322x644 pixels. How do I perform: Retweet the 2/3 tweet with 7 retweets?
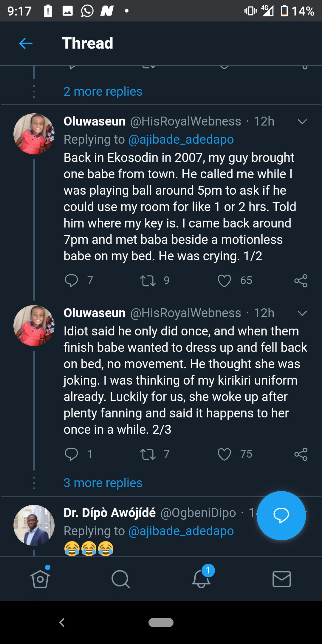[148, 454]
